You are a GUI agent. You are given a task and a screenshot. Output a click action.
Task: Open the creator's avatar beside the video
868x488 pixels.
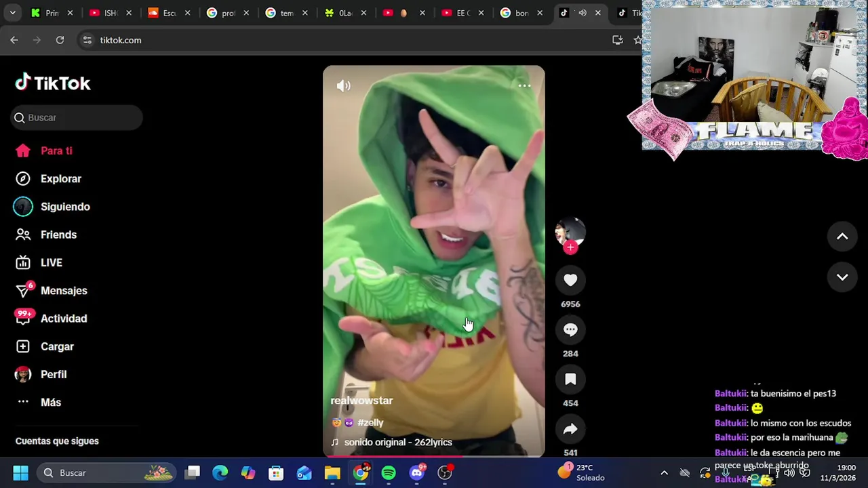pyautogui.click(x=570, y=232)
